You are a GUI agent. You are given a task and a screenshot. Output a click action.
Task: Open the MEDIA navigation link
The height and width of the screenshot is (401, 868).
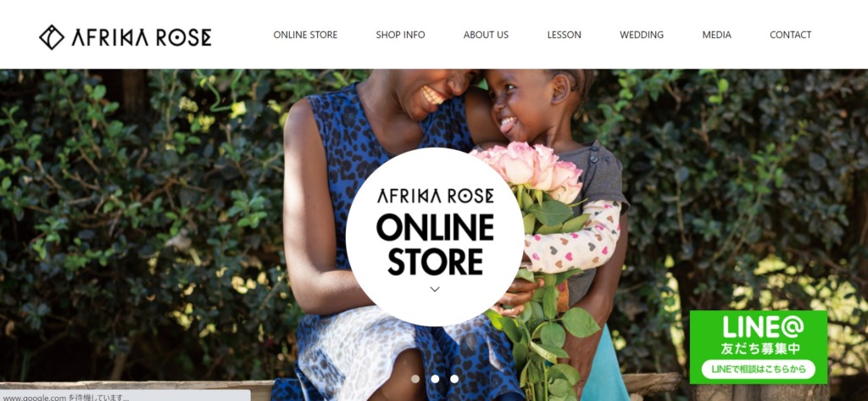pos(717,35)
